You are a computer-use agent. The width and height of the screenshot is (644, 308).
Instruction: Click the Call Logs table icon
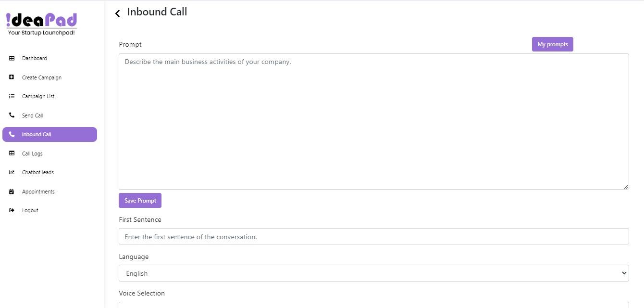[x=12, y=154]
